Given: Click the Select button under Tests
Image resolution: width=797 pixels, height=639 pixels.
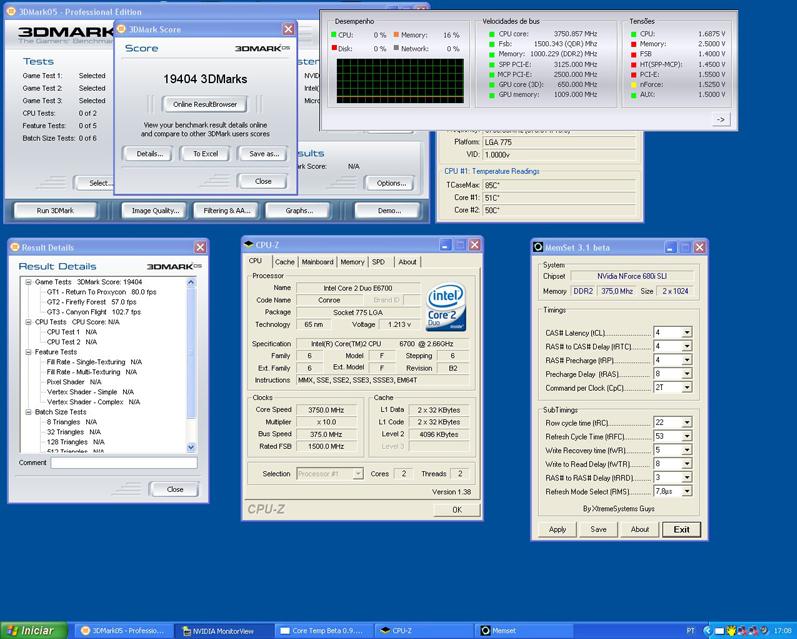Looking at the screenshot, I should pos(95,183).
